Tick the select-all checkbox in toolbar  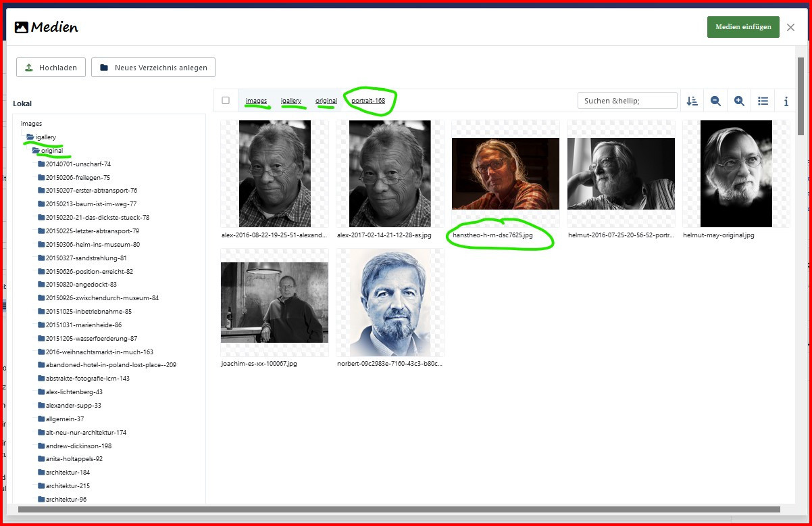[226, 101]
